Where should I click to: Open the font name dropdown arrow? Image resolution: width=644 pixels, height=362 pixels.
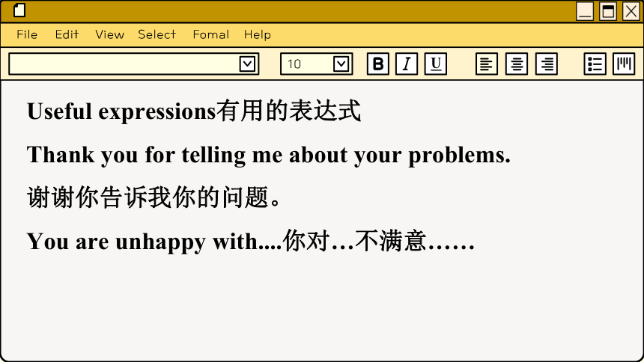point(247,64)
